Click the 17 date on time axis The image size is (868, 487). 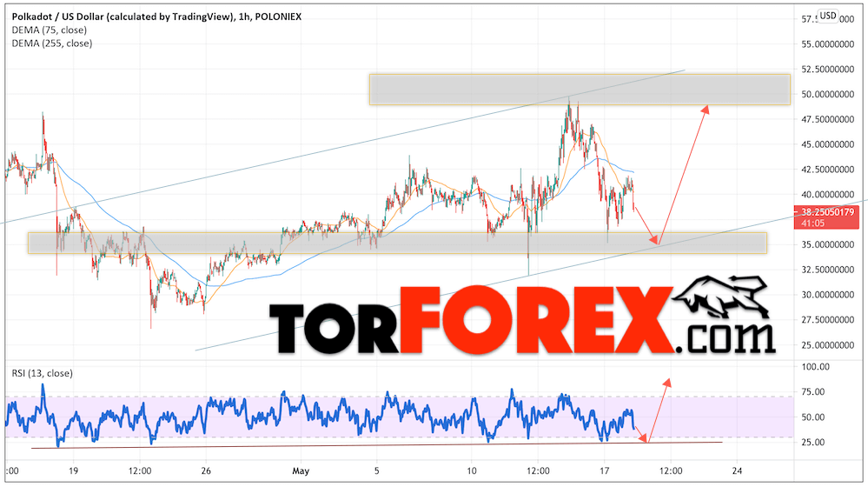(604, 471)
